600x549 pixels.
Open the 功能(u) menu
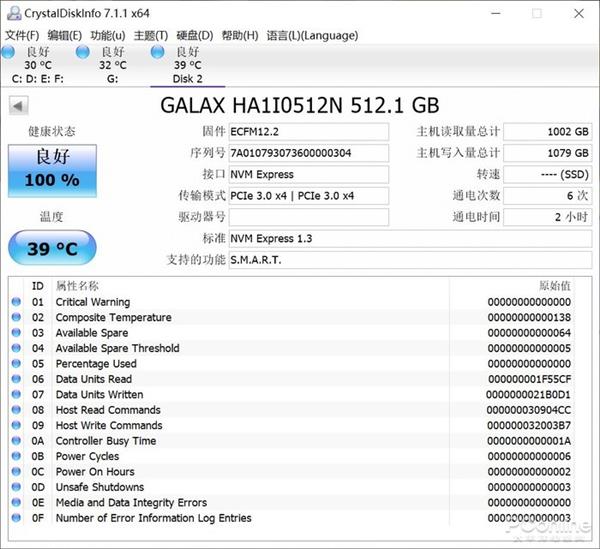pyautogui.click(x=108, y=36)
